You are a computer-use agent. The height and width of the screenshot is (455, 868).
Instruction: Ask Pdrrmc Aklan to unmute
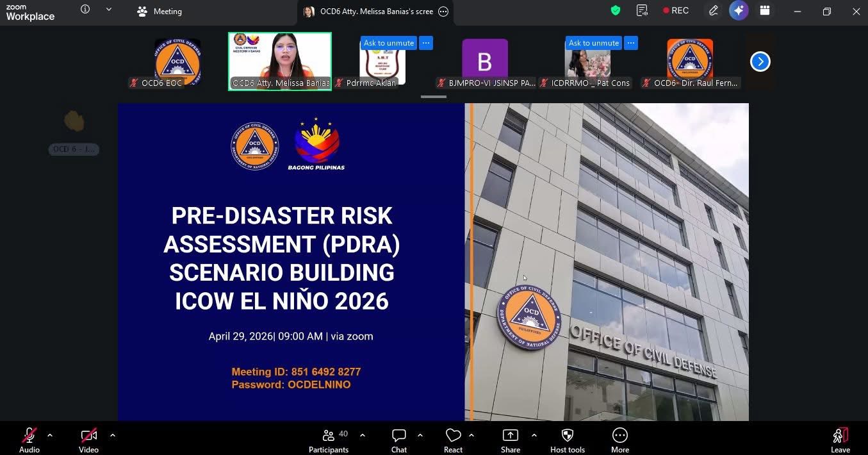388,42
